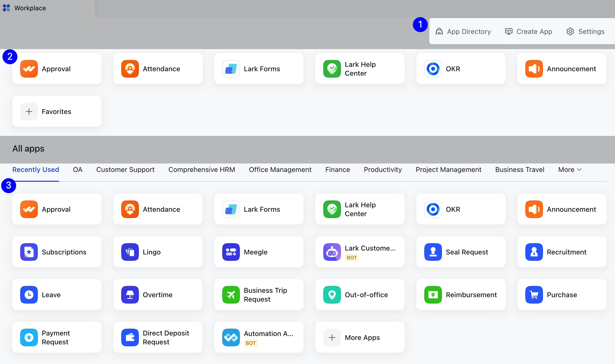Screen dimensions: 615x364
Task: Open Approval in the Recently Used grid
Action: click(57, 209)
